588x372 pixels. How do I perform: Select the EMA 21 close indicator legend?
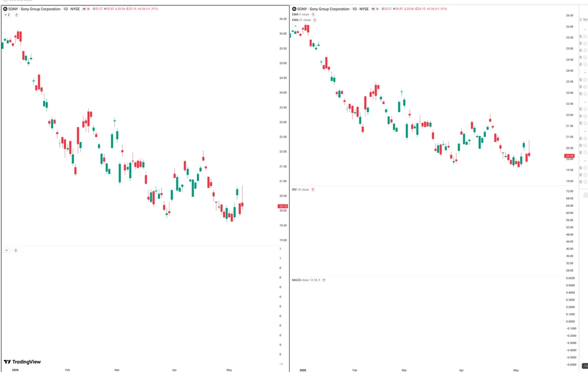tap(301, 20)
